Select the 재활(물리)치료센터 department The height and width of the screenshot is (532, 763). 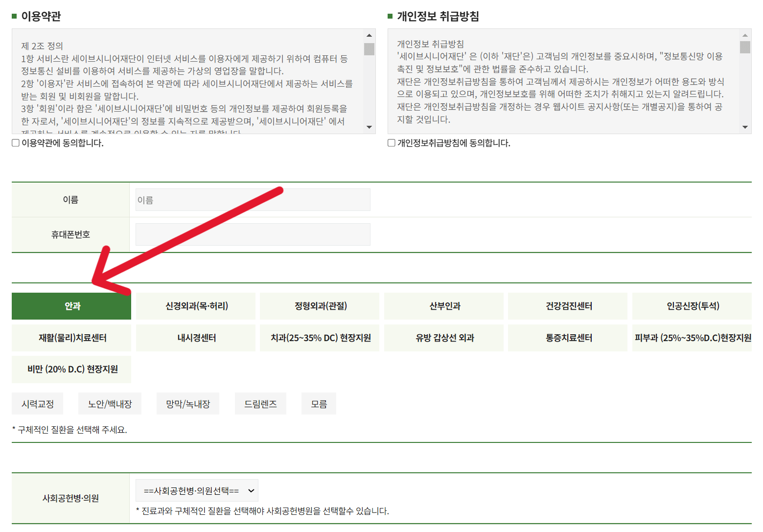71,338
